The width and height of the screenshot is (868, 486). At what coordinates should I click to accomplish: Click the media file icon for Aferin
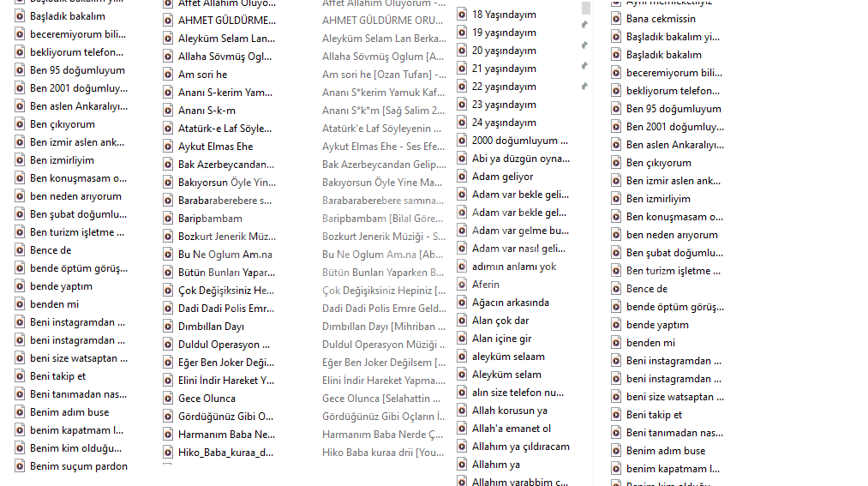click(x=462, y=285)
